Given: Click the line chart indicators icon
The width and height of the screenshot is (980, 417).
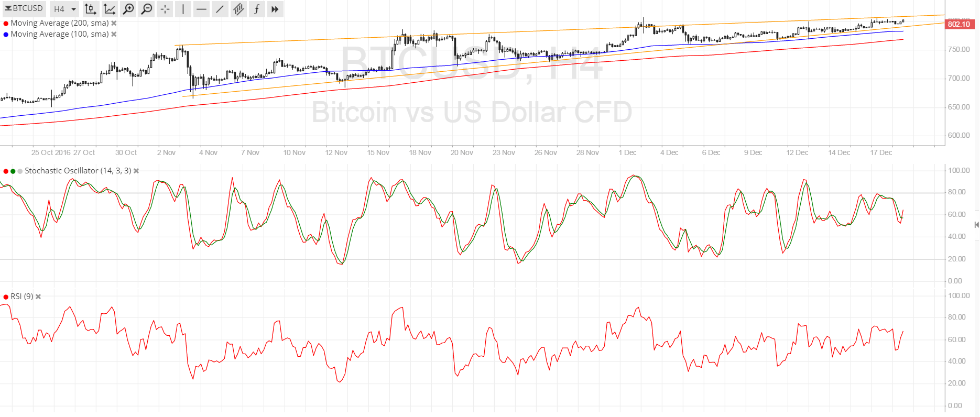Looking at the screenshot, I should [x=110, y=9].
